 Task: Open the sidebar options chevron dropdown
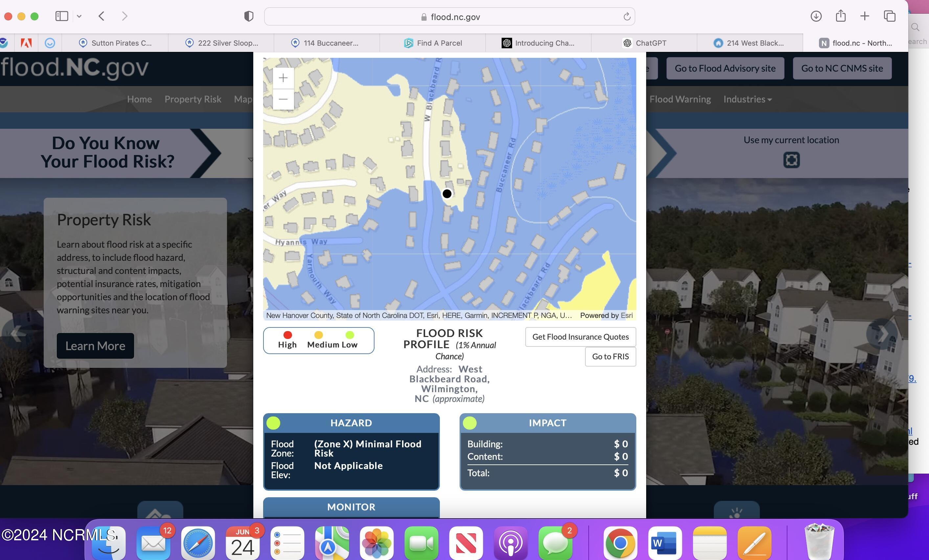point(79,16)
